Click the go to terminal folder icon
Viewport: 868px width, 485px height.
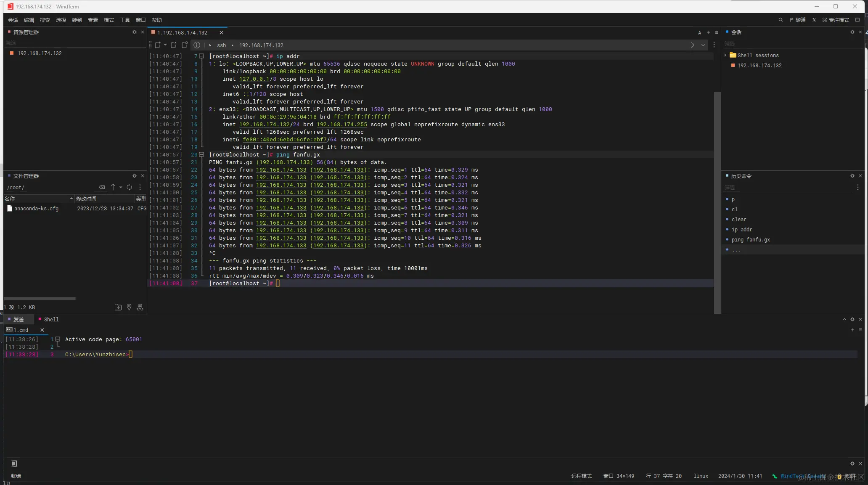[x=118, y=307]
